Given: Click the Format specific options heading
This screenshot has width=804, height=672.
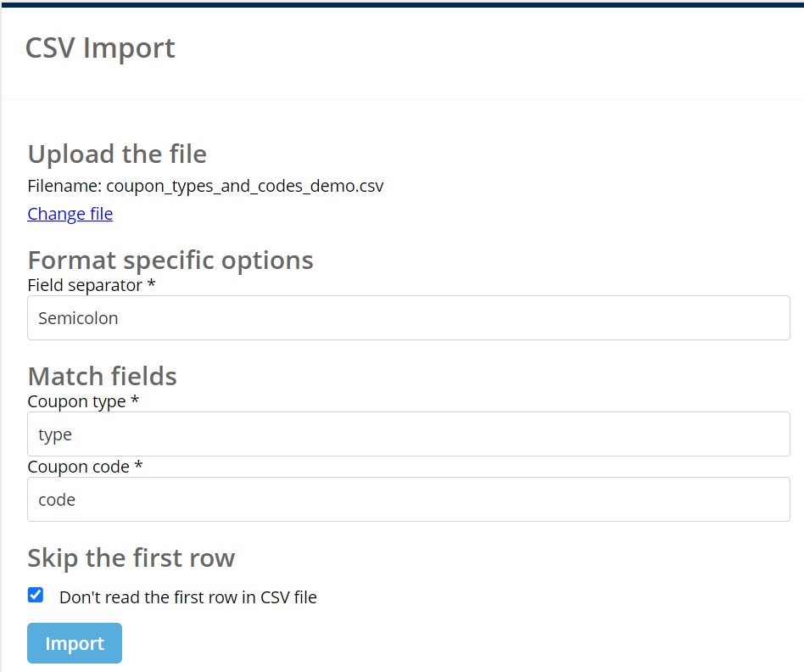Looking at the screenshot, I should click(x=170, y=260).
